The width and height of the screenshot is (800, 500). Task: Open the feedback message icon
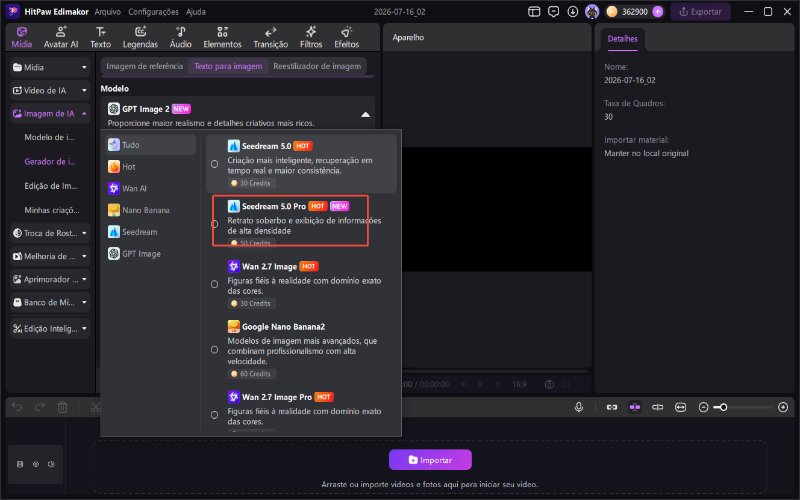(553, 12)
